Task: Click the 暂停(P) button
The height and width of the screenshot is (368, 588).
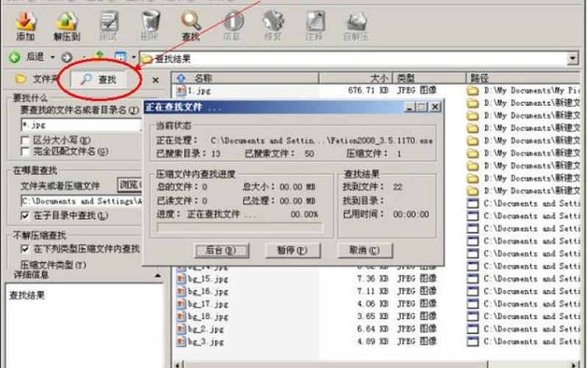Action: 293,250
